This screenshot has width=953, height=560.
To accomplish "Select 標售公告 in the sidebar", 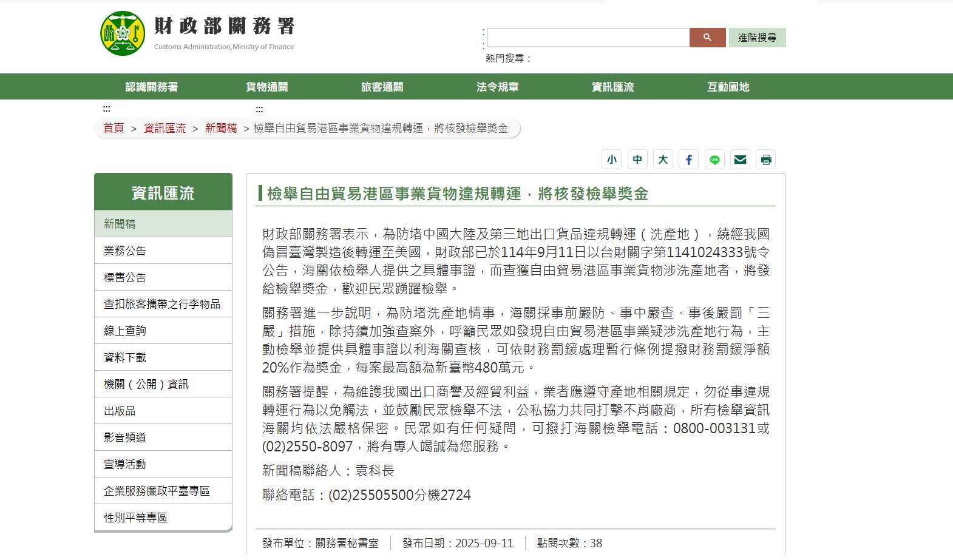I will coord(163,277).
